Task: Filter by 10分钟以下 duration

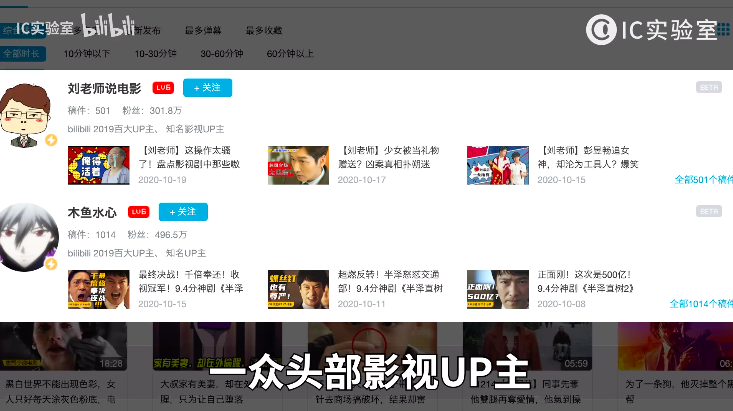Action: point(87,54)
